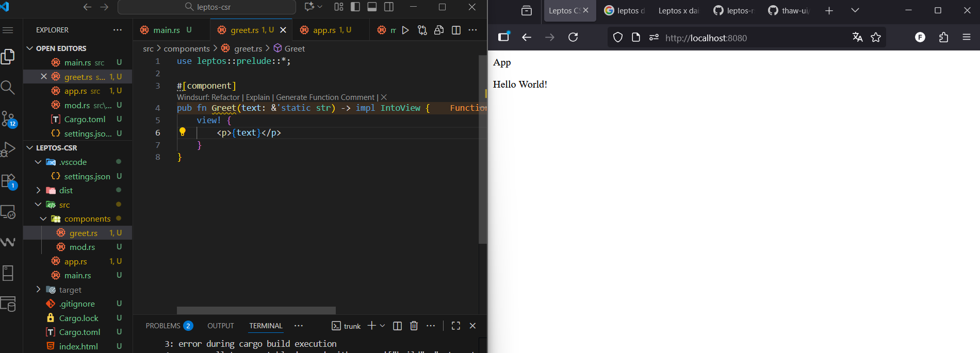The image size is (980, 353).
Task: Kill the terminal with trash icon
Action: 414,326
